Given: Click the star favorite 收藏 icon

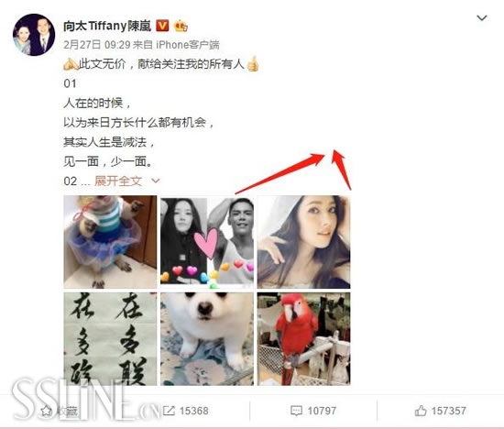Looking at the screenshot, I should [x=46, y=411].
